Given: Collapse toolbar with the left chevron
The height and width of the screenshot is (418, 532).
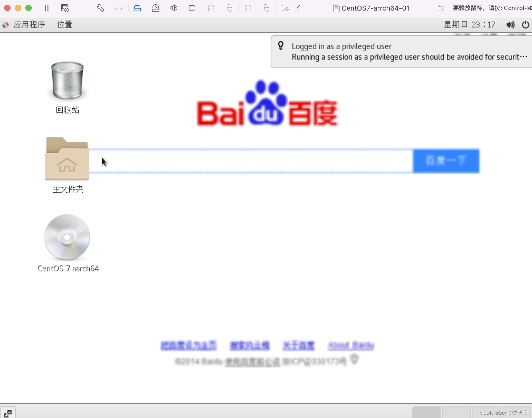Looking at the screenshot, I should pyautogui.click(x=299, y=8).
